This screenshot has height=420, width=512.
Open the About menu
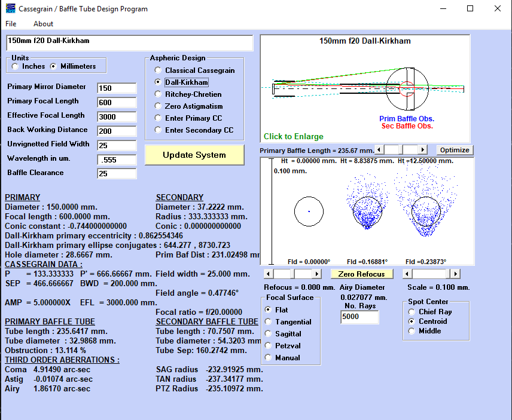43,24
